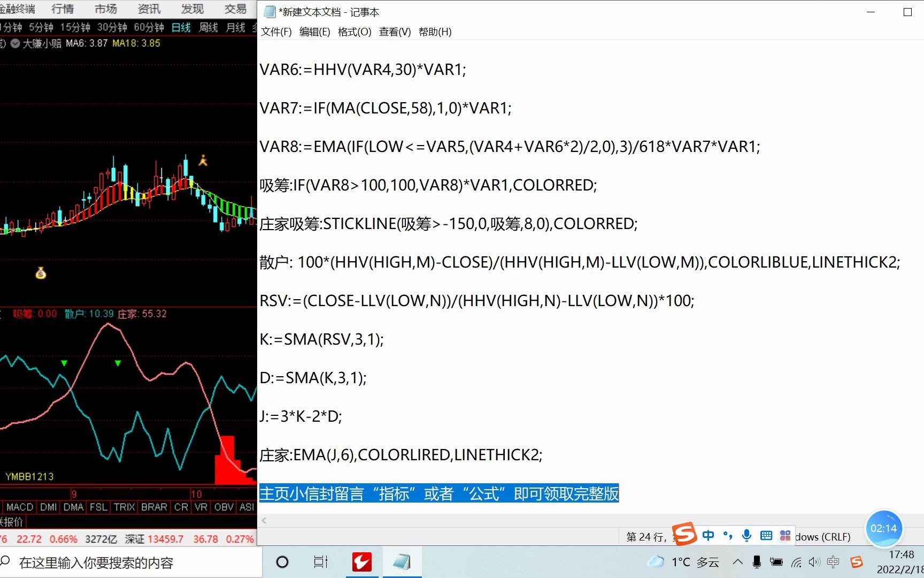924x578 pixels.
Task: Open the 帮助(H) menu in Notepad
Action: click(x=435, y=32)
